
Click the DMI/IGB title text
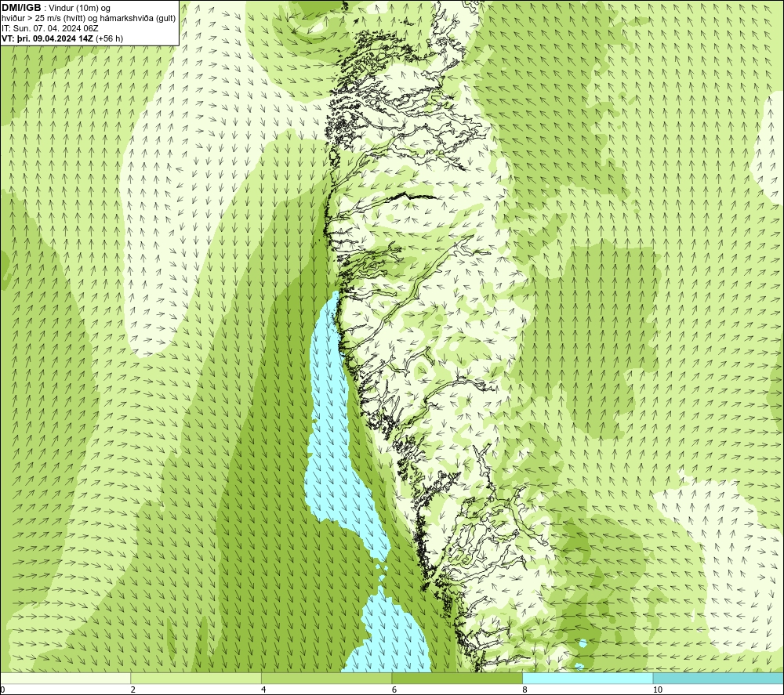[x=21, y=8]
